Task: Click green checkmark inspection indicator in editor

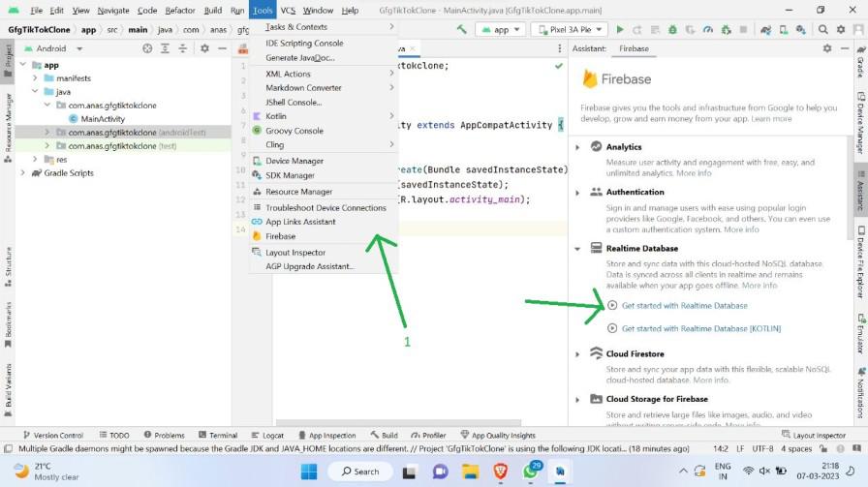Action: point(559,66)
